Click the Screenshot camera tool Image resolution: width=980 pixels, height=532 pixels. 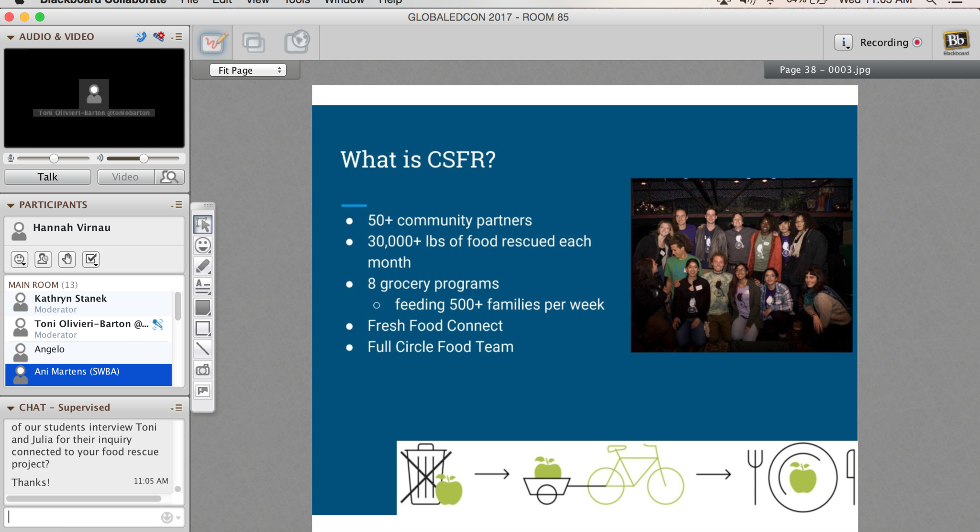pos(203,370)
